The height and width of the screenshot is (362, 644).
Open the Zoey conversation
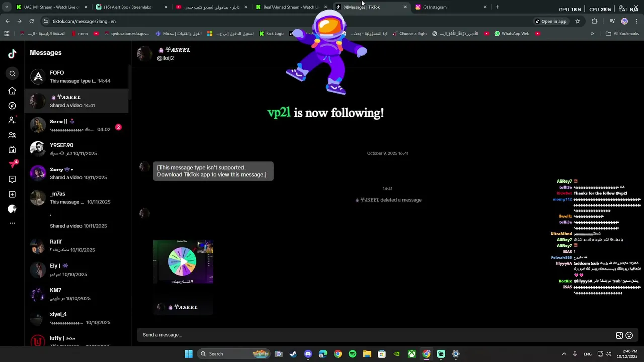point(76,173)
